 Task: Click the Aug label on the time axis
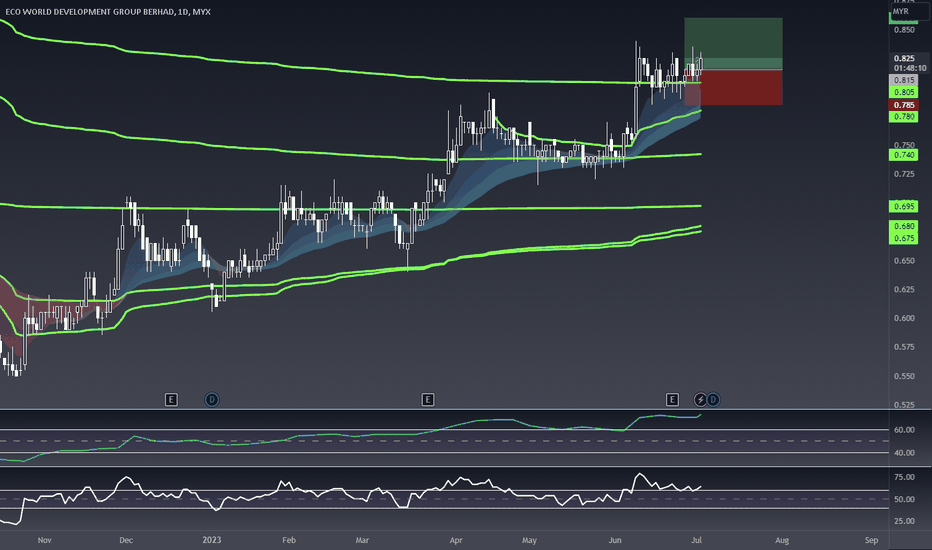coord(782,540)
